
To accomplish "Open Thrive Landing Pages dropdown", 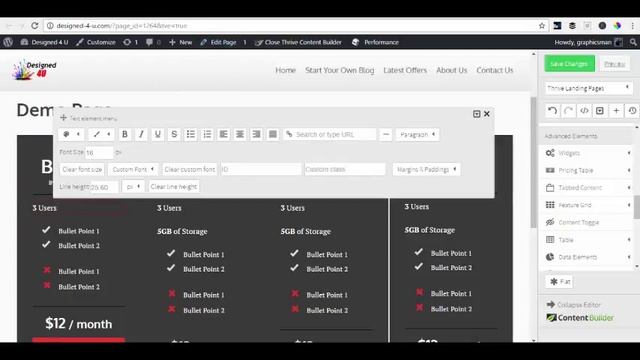I will [588, 88].
